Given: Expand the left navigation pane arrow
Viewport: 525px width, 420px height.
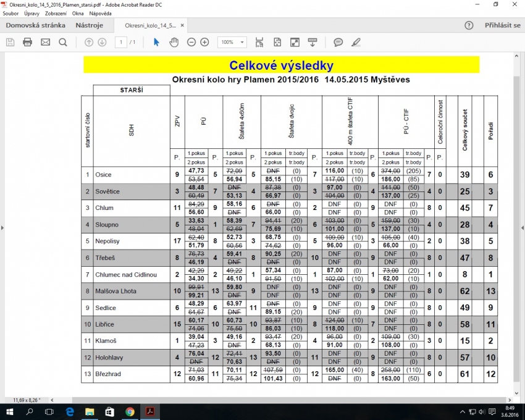Looking at the screenshot, I should click(2, 228).
